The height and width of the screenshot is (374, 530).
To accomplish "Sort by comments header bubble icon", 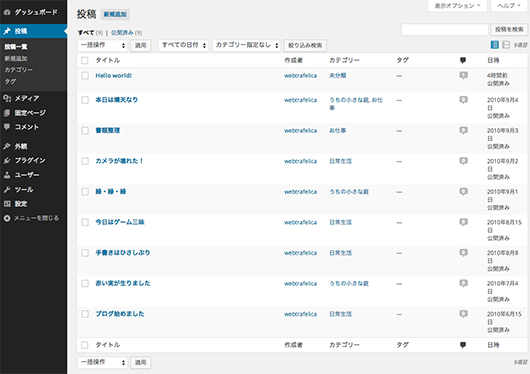I will [463, 61].
